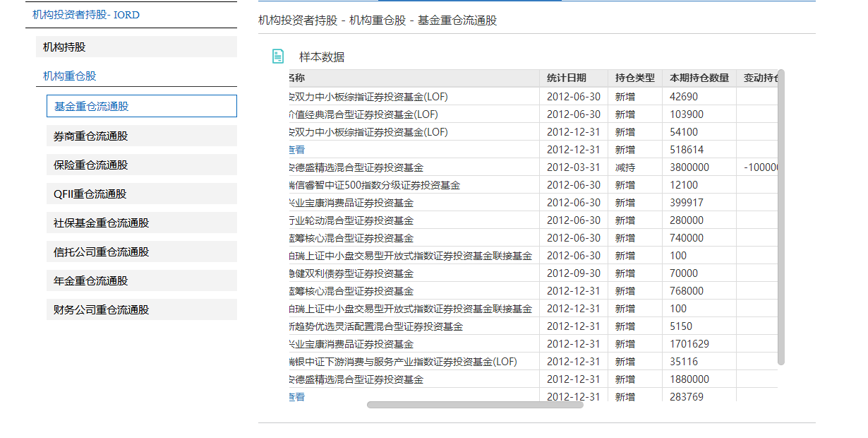Select 基金重仓流通股 menu item
The height and width of the screenshot is (438, 868).
(x=142, y=106)
